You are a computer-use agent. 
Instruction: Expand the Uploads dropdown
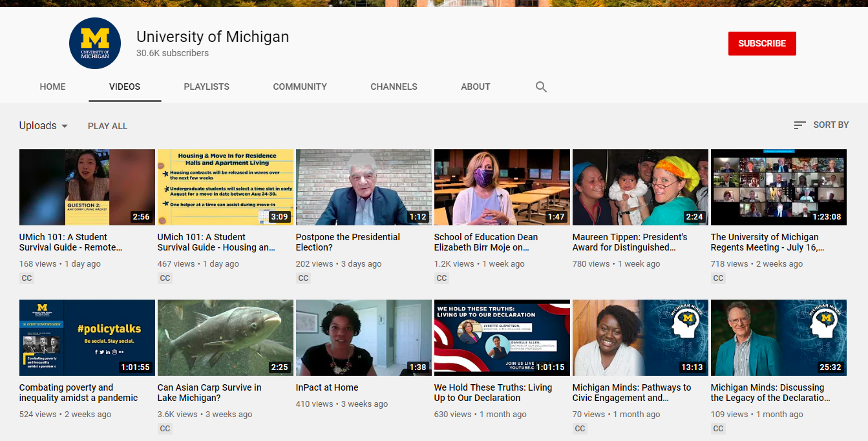43,126
